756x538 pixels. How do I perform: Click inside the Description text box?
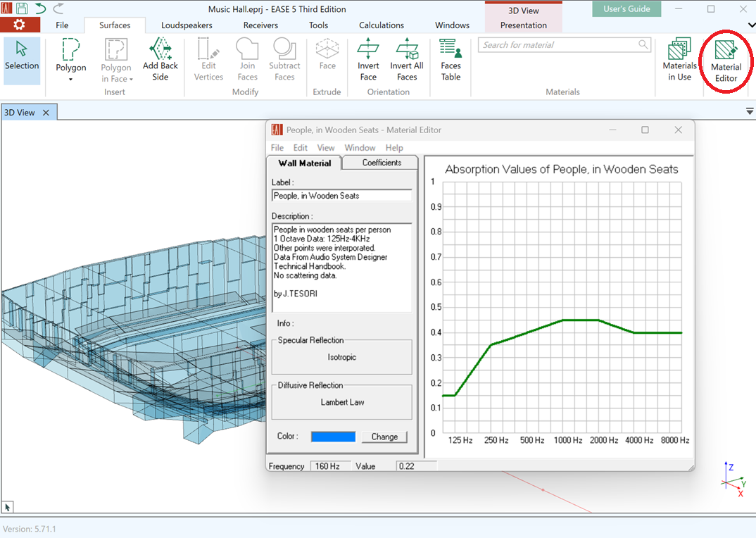[x=342, y=268]
